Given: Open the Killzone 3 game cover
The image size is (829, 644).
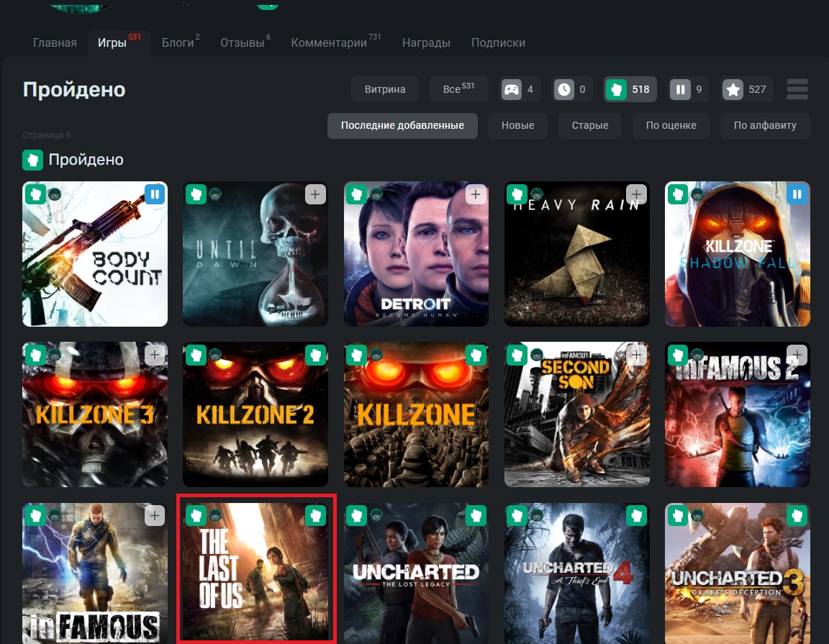Looking at the screenshot, I should tap(95, 414).
